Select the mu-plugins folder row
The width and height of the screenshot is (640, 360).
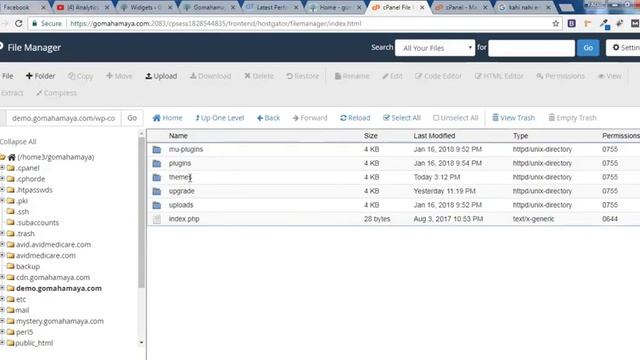(x=393, y=149)
